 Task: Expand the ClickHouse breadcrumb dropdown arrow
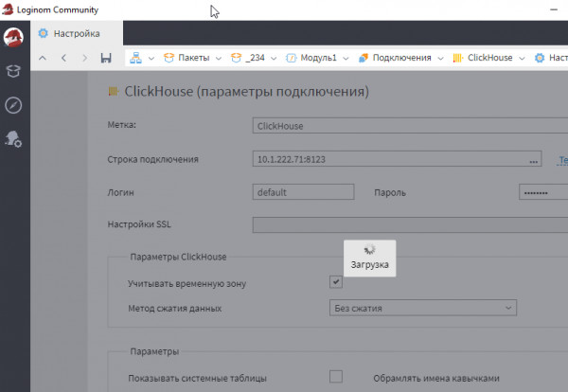(522, 59)
